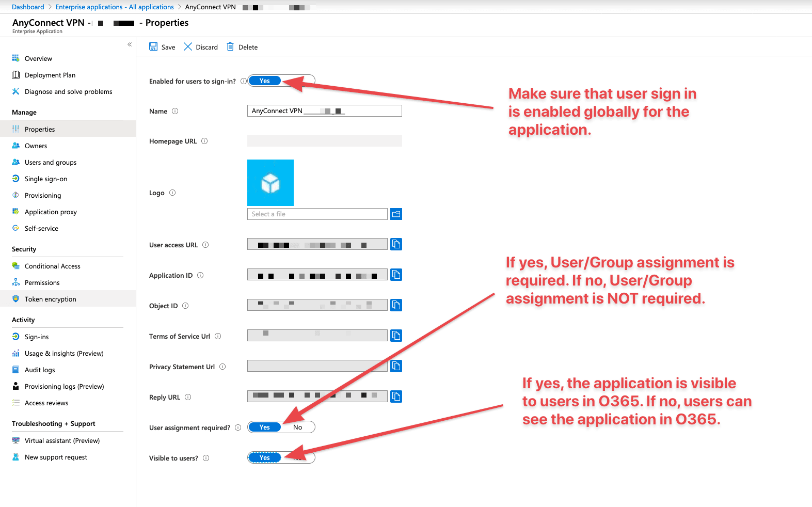The width and height of the screenshot is (812, 507).
Task: Copy the Application ID
Action: [396, 275]
